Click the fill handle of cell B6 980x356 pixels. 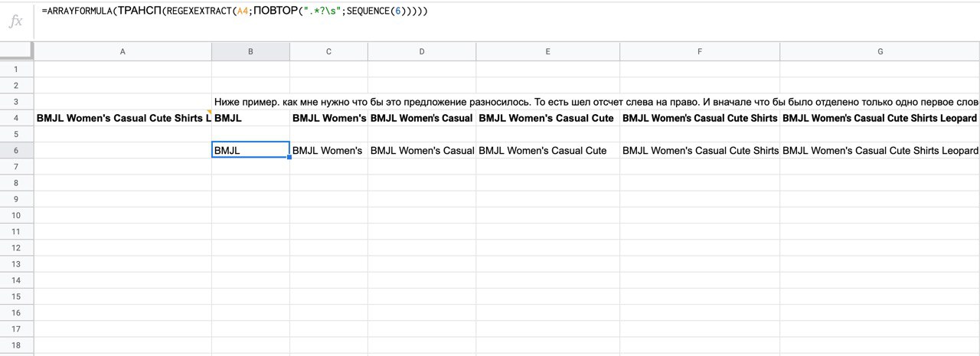289,158
